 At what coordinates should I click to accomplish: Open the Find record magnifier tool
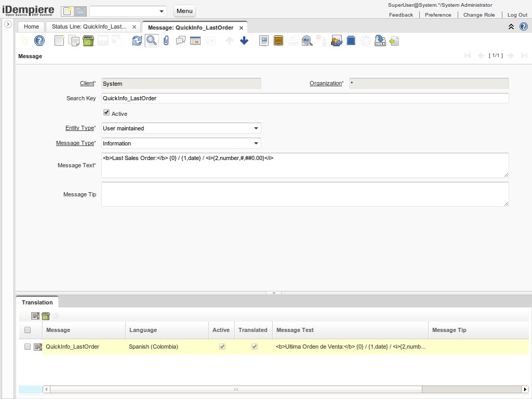pos(152,41)
